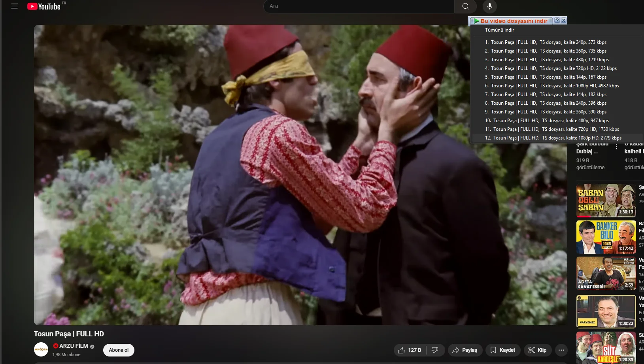Select 360p 590 kbps download option
This screenshot has width=644, height=364.
pos(558,112)
